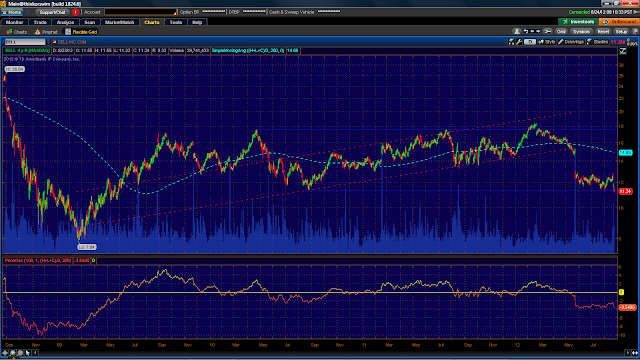The width and height of the screenshot is (640, 360).
Task: Click the Investools button
Action: pos(578,22)
